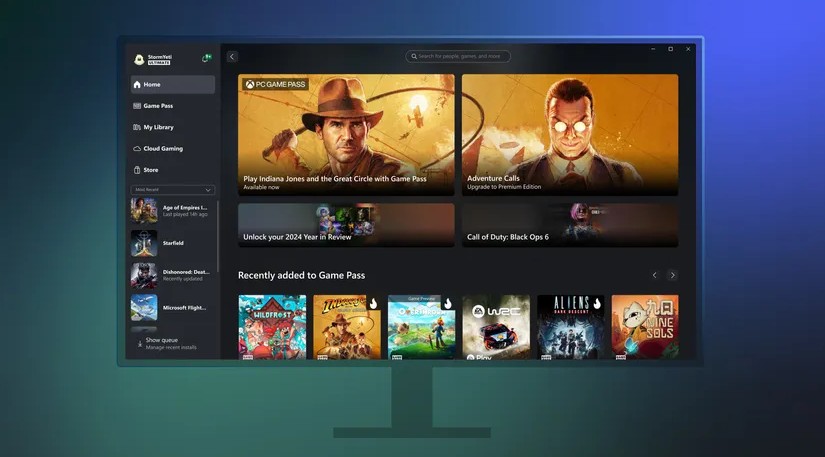This screenshot has height=457, width=825.
Task: Click the Recently added to Game Pass heading
Action: (301, 276)
